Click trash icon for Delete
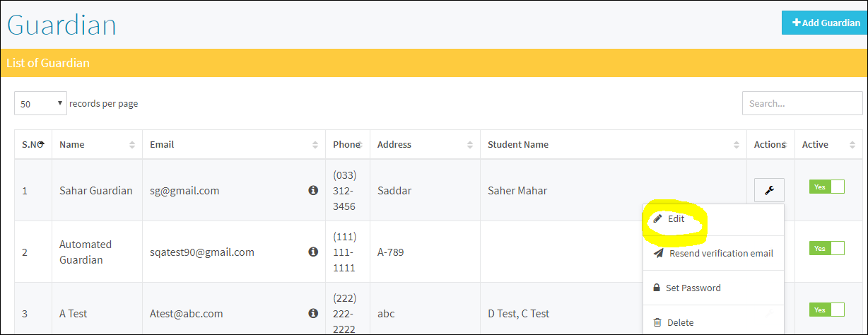Image resolution: width=868 pixels, height=335 pixels. [x=657, y=322]
